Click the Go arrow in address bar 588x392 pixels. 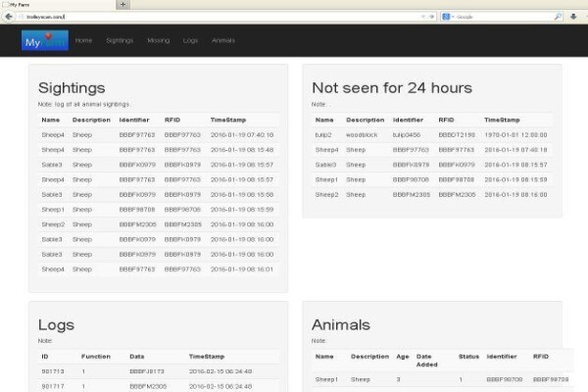431,17
